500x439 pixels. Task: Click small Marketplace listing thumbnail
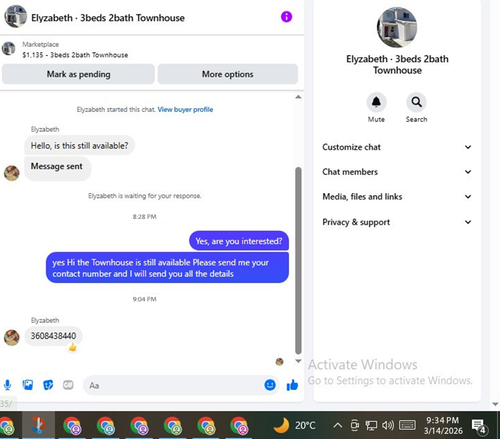(x=9, y=49)
